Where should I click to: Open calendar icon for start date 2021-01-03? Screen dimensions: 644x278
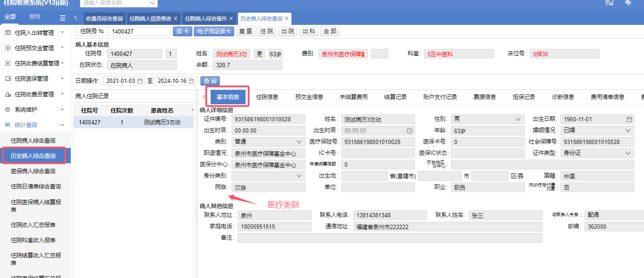[140, 81]
